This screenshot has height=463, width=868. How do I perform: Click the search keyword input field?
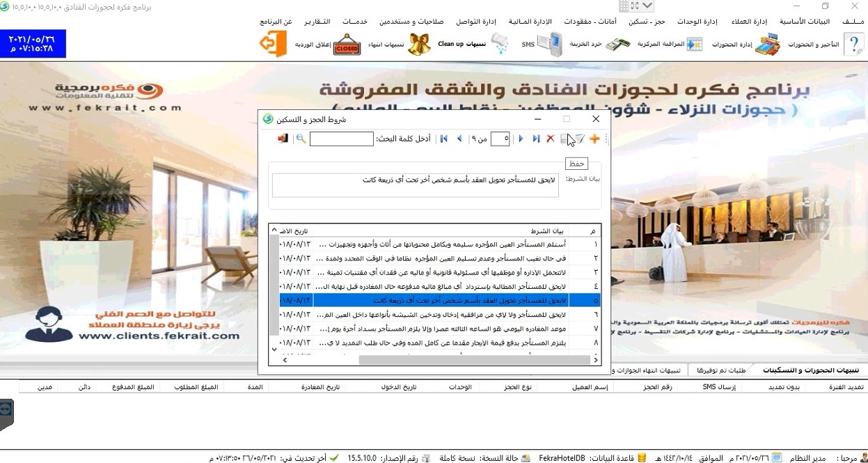tap(341, 139)
